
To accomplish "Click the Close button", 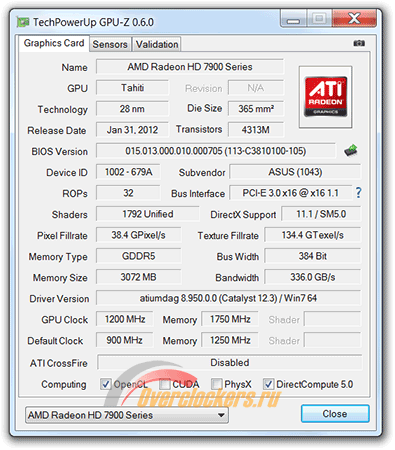I will point(335,414).
